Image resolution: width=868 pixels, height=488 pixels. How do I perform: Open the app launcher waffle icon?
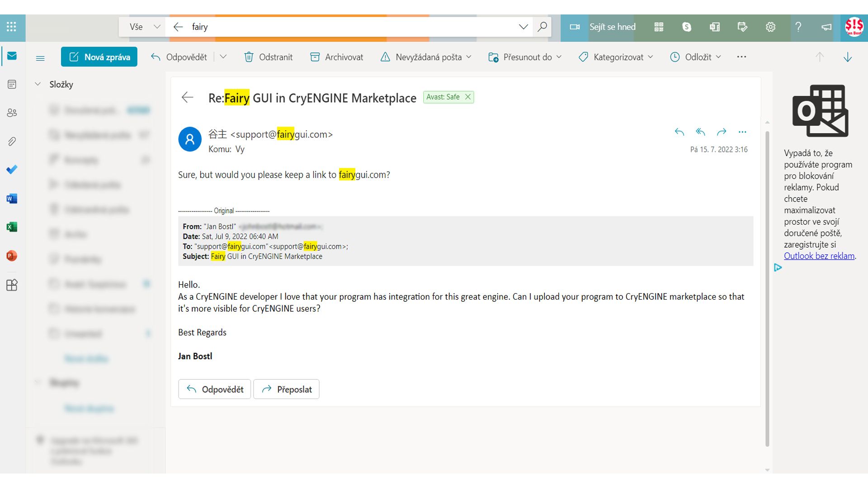pyautogui.click(x=12, y=27)
